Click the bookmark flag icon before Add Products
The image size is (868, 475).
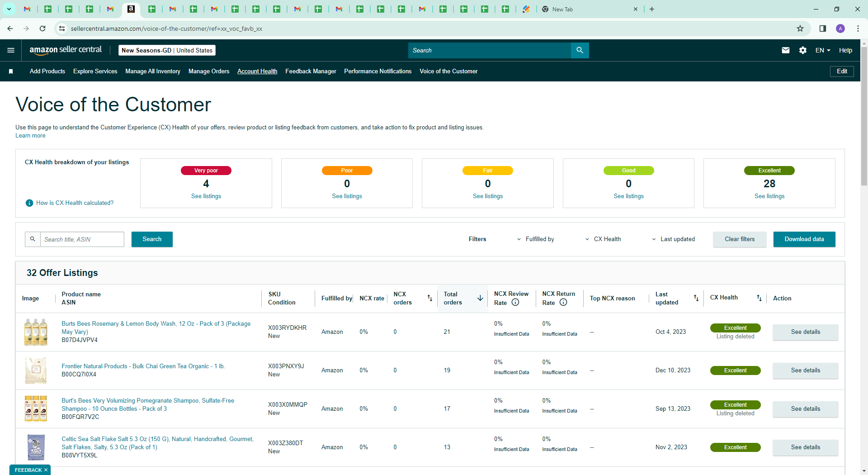[x=11, y=71]
